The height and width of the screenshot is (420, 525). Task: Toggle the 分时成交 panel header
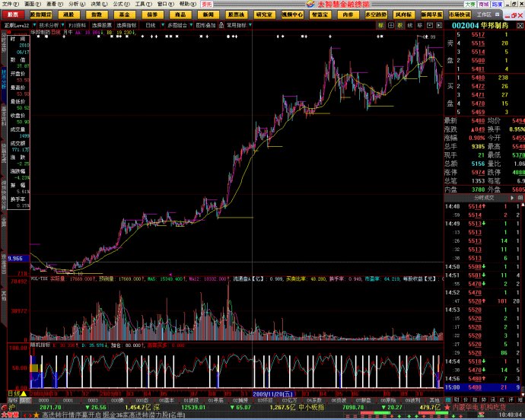click(x=485, y=197)
